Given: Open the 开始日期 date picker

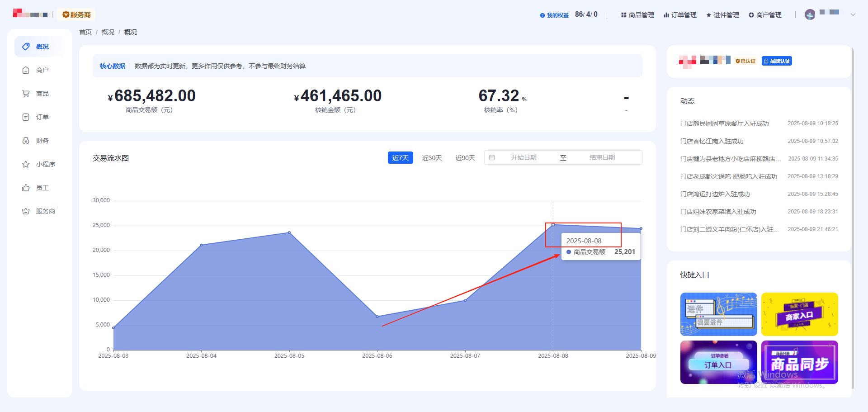Looking at the screenshot, I should 524,157.
